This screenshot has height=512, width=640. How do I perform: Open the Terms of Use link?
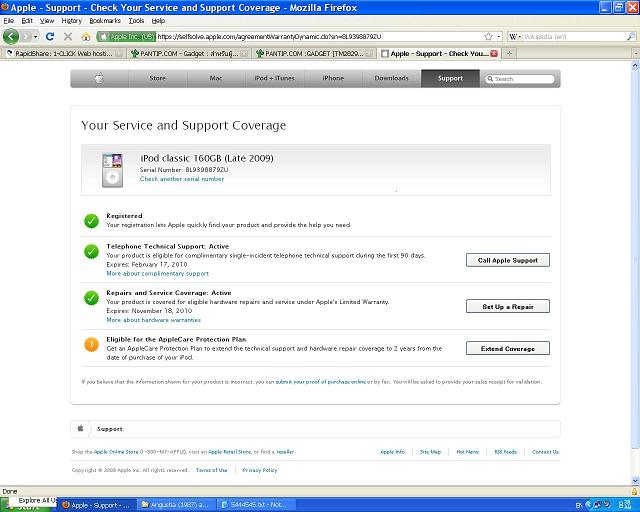point(211,470)
